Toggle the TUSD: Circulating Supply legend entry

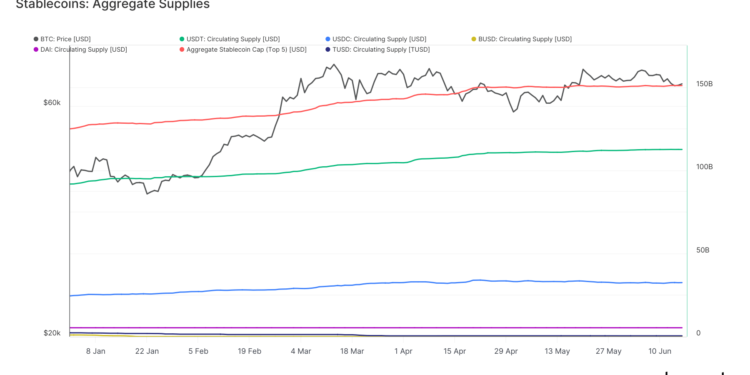377,49
